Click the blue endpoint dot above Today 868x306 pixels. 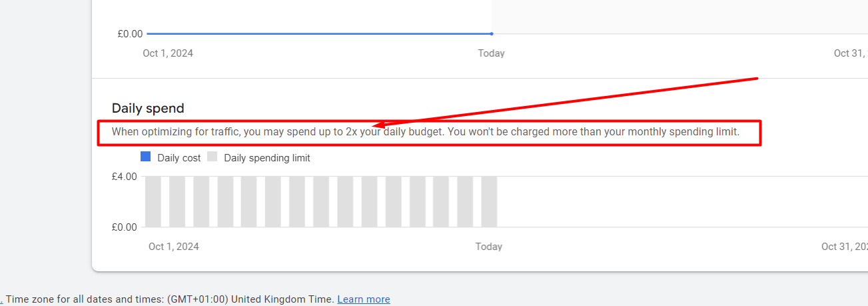tap(492, 33)
